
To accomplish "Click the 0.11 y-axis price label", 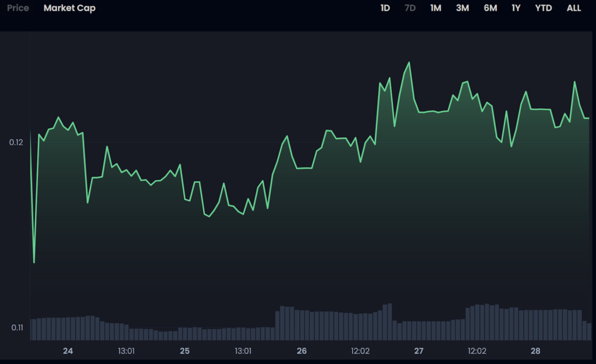I will (16, 328).
